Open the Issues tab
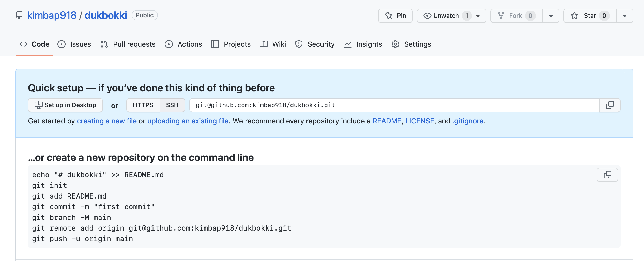Image resolution: width=644 pixels, height=261 pixels. click(x=74, y=44)
